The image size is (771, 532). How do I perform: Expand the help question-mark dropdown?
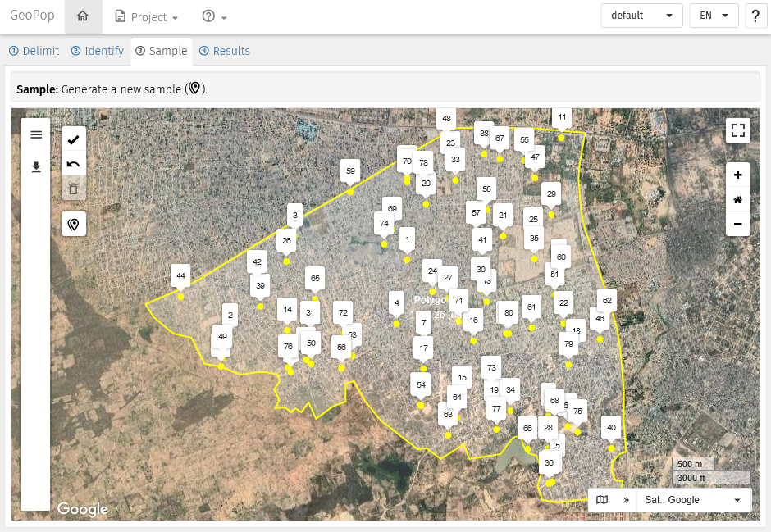point(214,17)
